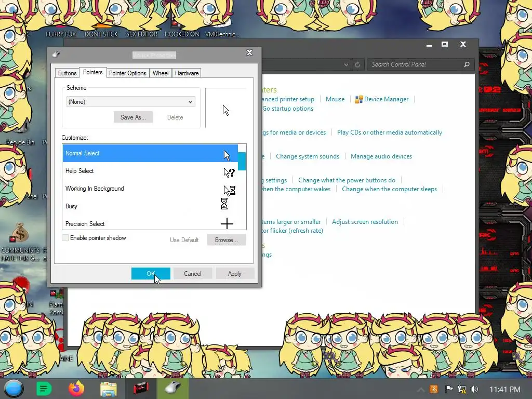This screenshot has width=532, height=399.
Task: Click the 11:41 PM clock
Action: (504, 390)
